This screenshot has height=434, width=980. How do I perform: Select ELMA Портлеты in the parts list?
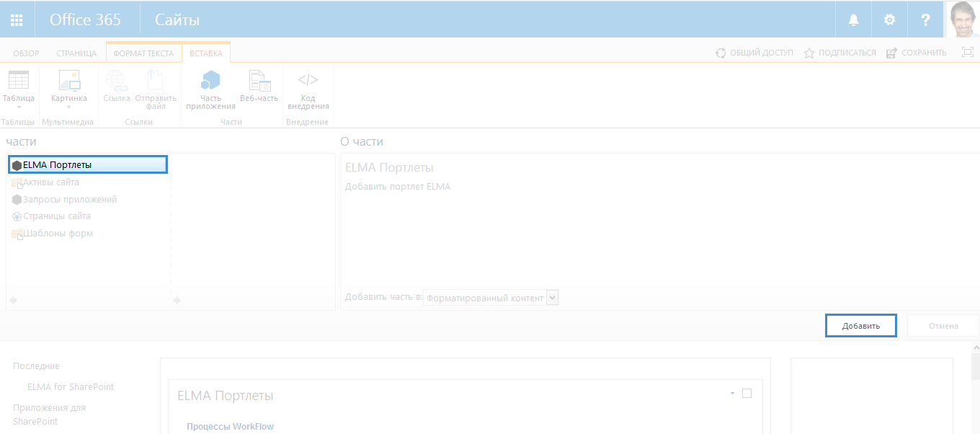[x=88, y=165]
